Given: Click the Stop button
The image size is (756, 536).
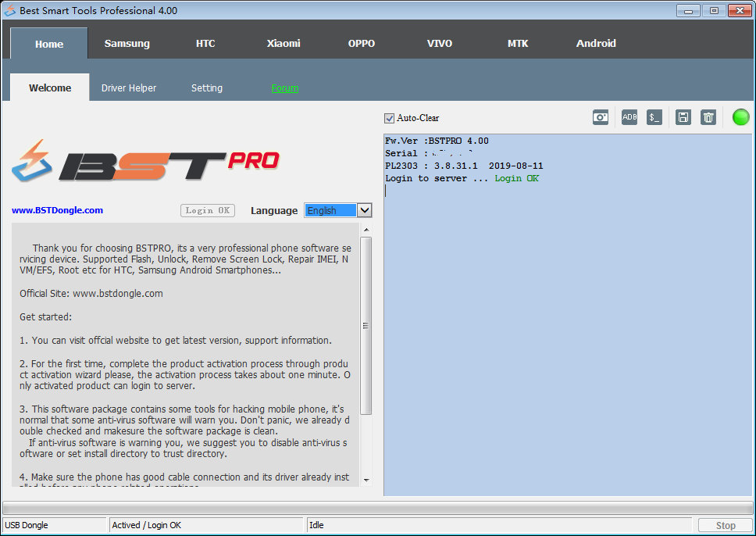Looking at the screenshot, I should (725, 525).
